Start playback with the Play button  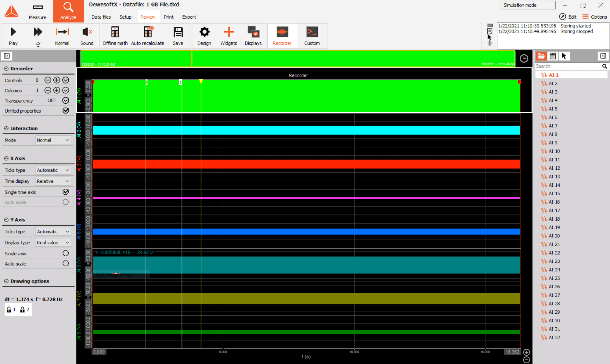pos(13,36)
